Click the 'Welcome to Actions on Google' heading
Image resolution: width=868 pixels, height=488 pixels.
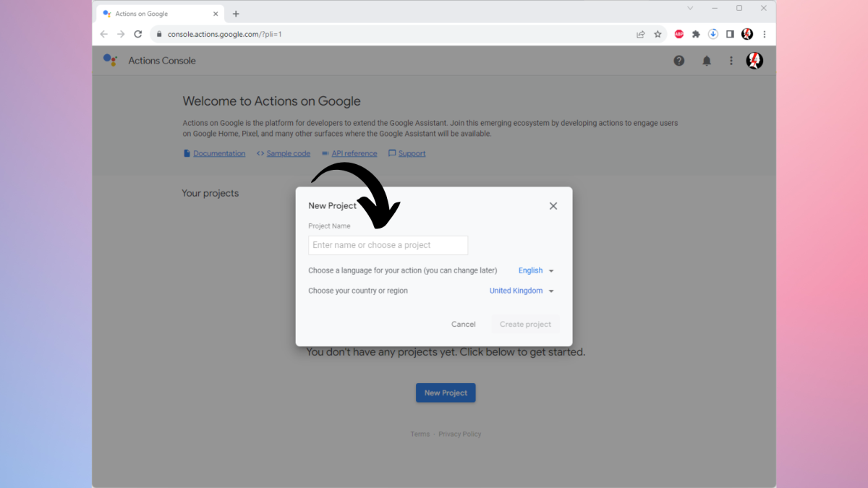272,101
